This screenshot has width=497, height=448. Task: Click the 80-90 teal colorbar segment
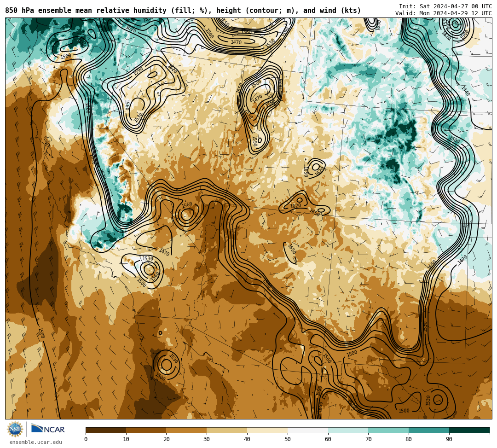429,430
